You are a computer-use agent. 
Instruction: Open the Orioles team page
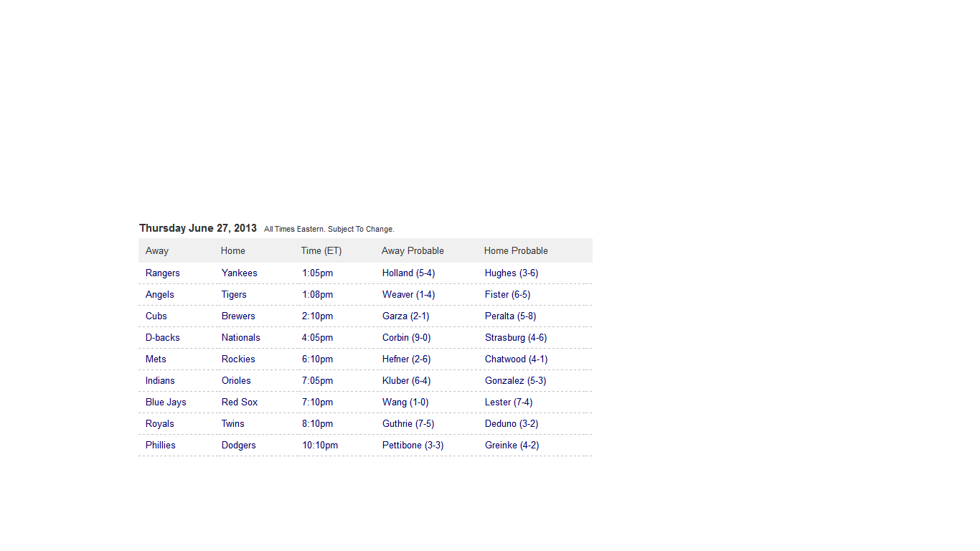[x=236, y=381]
